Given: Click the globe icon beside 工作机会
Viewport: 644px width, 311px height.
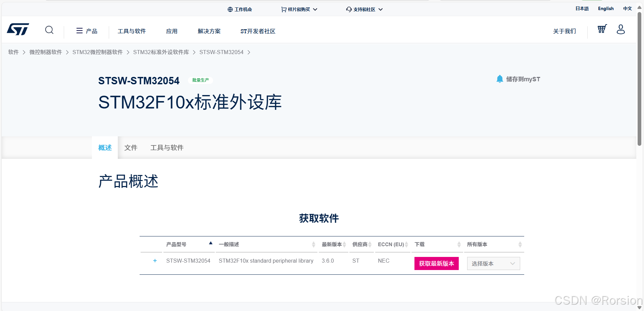Looking at the screenshot, I should pyautogui.click(x=230, y=9).
